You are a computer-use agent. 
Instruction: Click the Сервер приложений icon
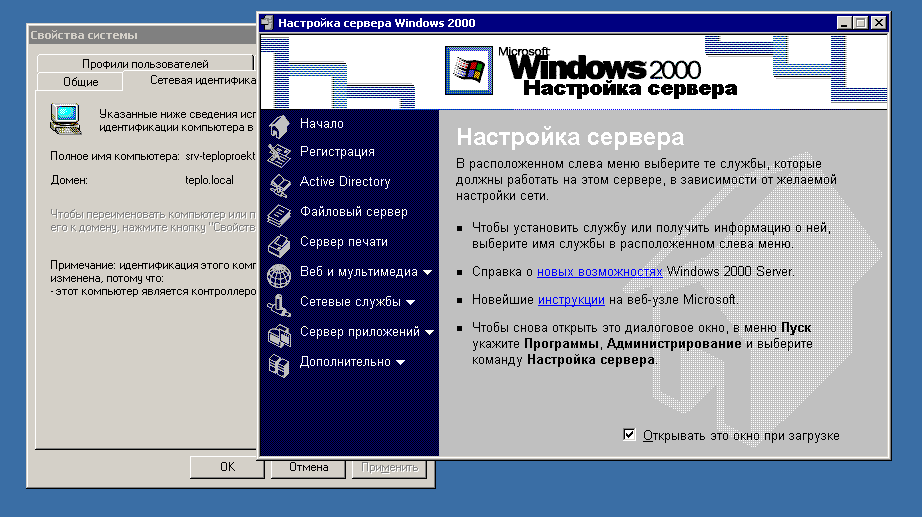[279, 336]
